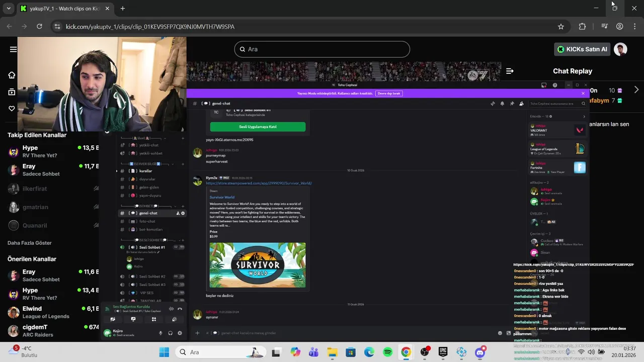Go forward in browser history
Image resolution: width=644 pixels, height=362 pixels.
(24, 27)
